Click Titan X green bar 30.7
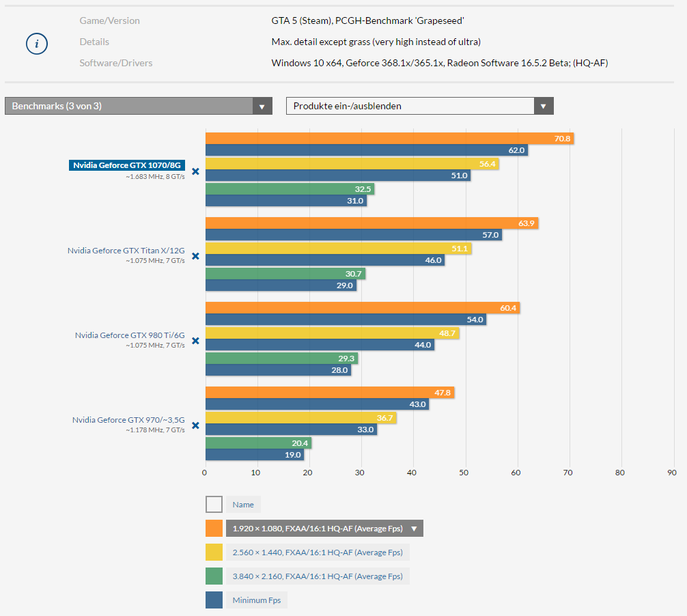 (285, 274)
